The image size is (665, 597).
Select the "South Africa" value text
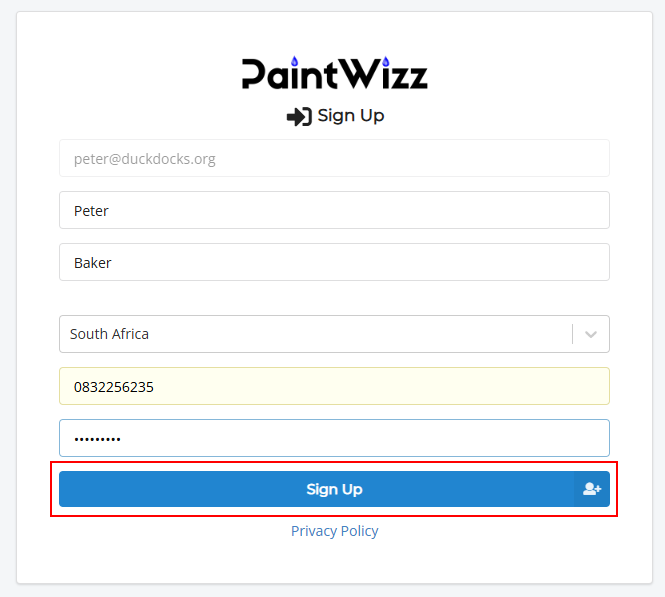[x=109, y=334]
